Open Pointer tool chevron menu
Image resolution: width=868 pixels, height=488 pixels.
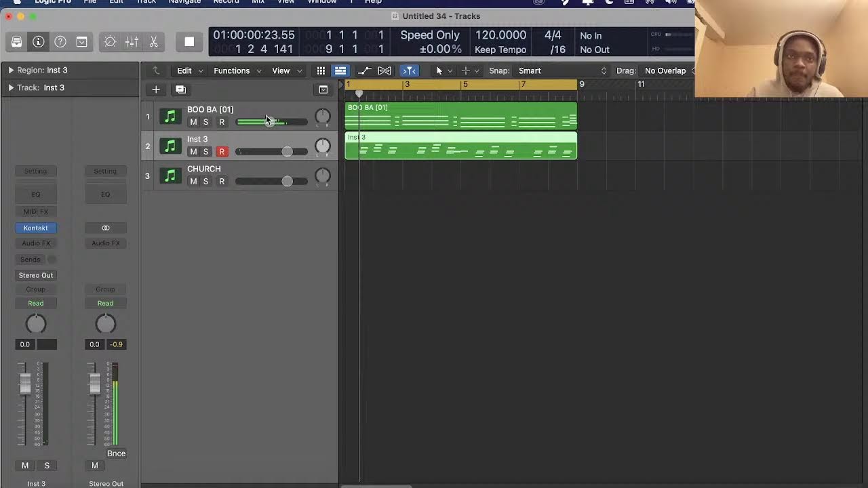click(x=450, y=70)
